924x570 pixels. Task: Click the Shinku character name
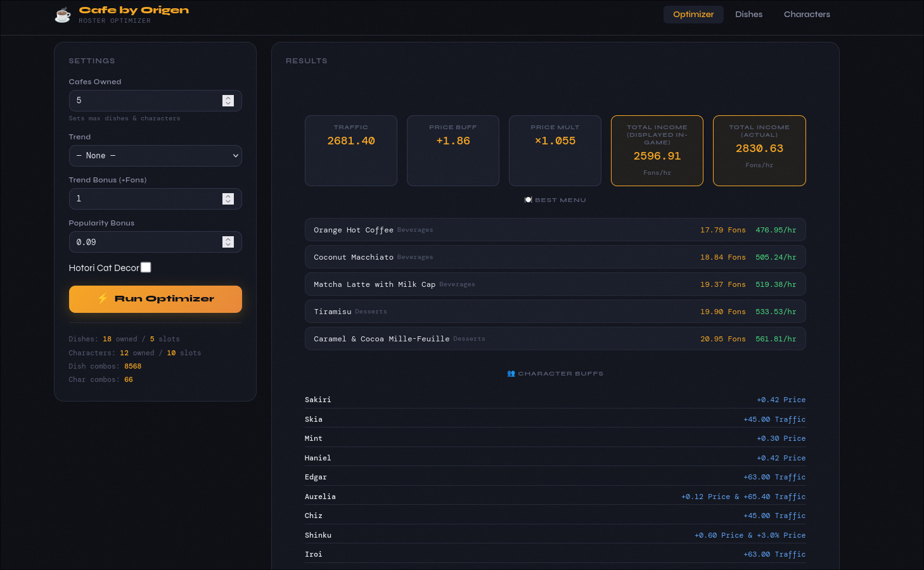coord(318,535)
